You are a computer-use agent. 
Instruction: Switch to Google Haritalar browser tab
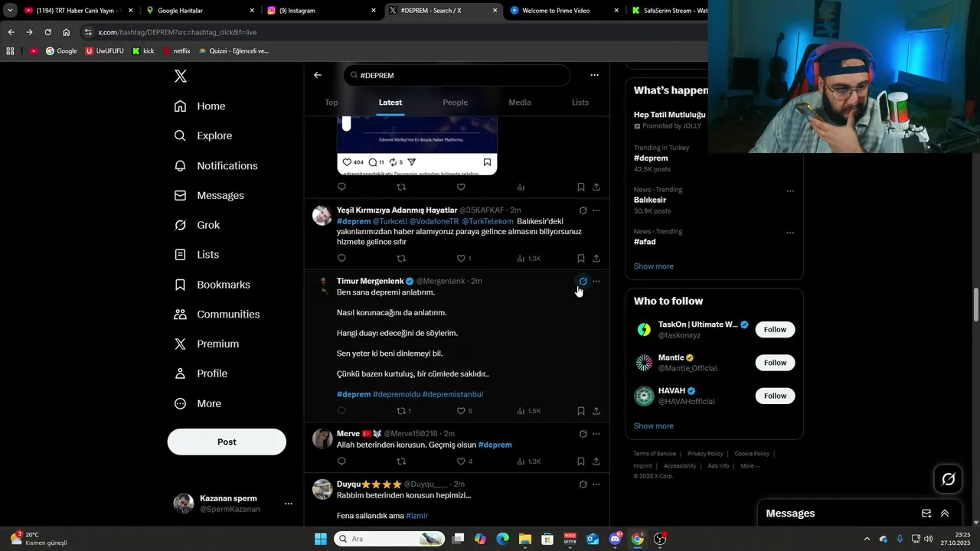[201, 11]
